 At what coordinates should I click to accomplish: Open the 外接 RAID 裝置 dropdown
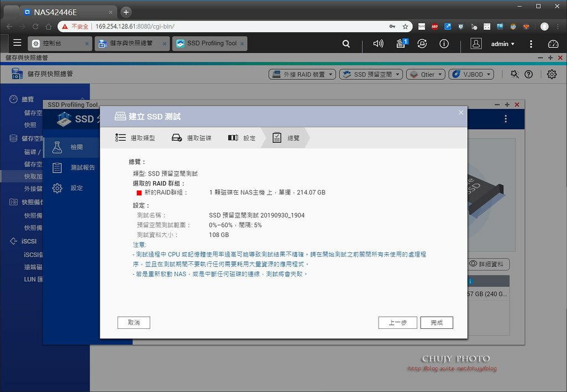pos(302,74)
